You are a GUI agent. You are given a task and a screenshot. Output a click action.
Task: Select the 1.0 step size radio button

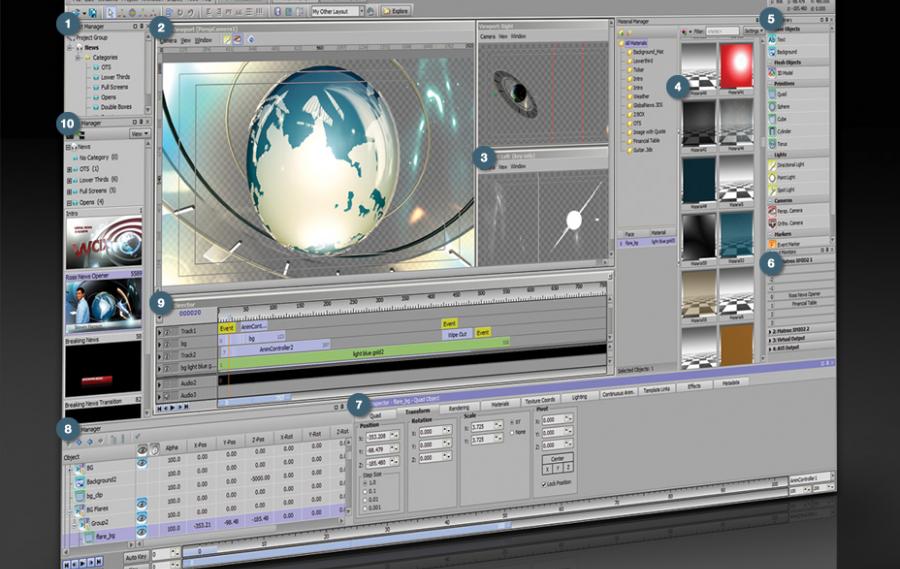pos(364,483)
